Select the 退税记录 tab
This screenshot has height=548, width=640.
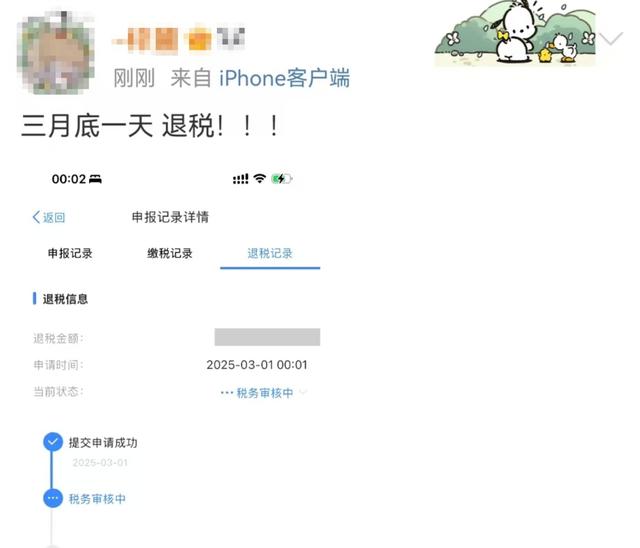tap(270, 253)
